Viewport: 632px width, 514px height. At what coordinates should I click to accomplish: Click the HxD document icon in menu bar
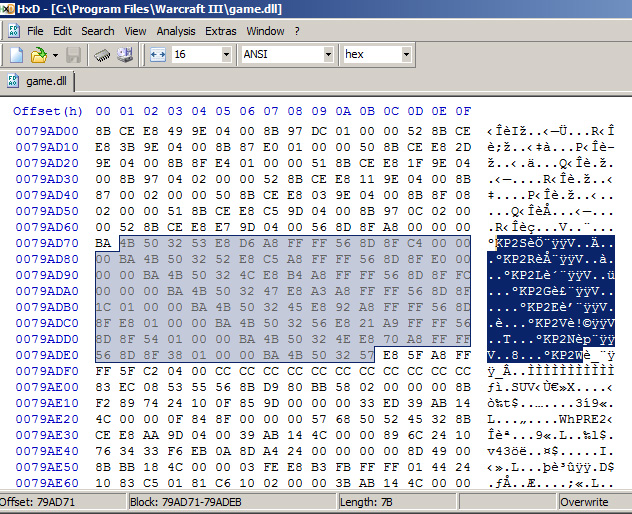[x=14, y=31]
